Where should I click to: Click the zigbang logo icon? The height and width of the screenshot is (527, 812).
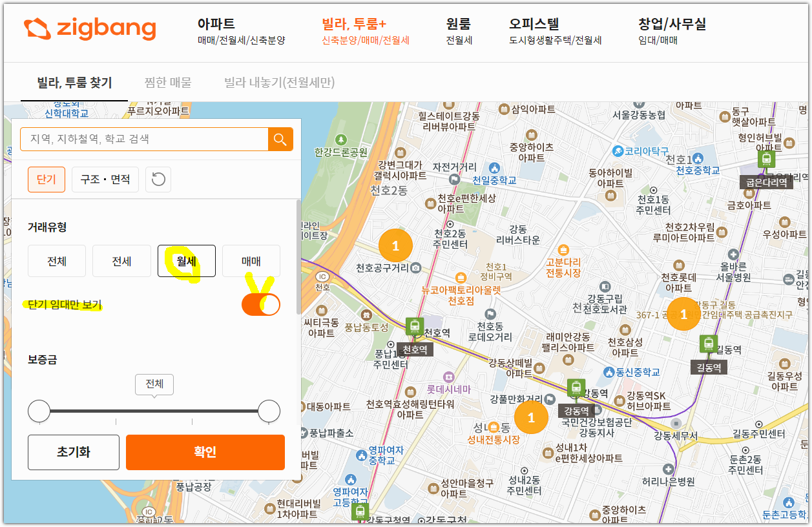click(36, 29)
